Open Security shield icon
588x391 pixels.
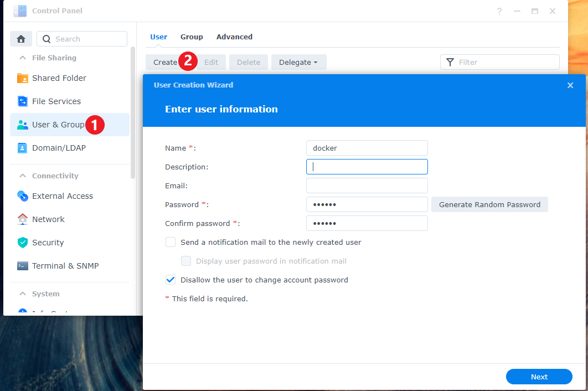(x=23, y=243)
